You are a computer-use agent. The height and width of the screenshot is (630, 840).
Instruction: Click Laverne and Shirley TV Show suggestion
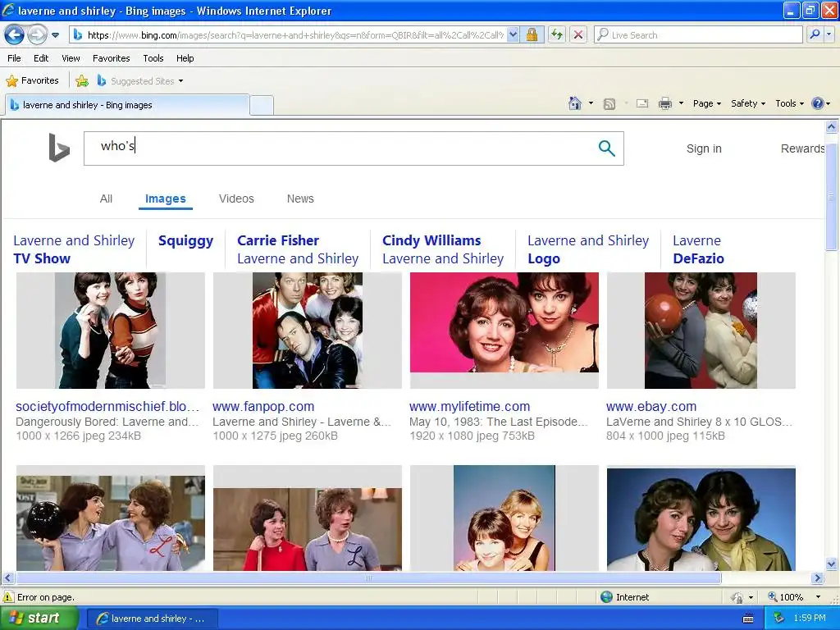[x=74, y=249]
